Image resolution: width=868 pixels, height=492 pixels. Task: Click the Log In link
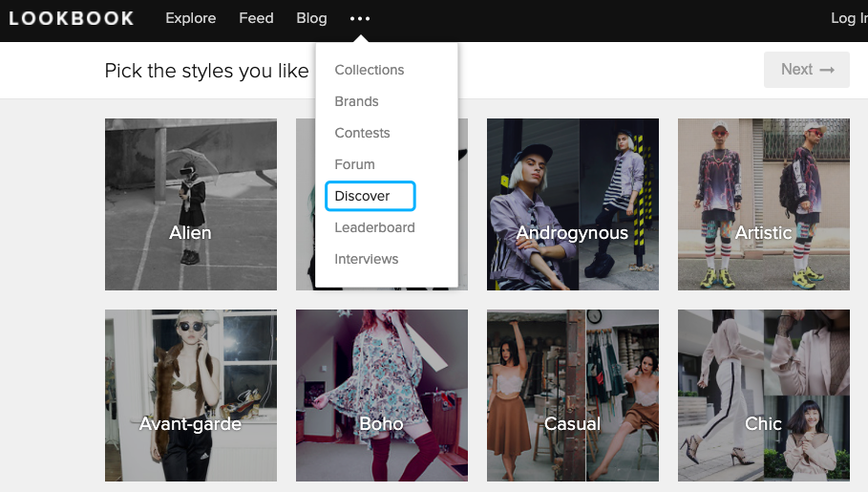point(848,18)
